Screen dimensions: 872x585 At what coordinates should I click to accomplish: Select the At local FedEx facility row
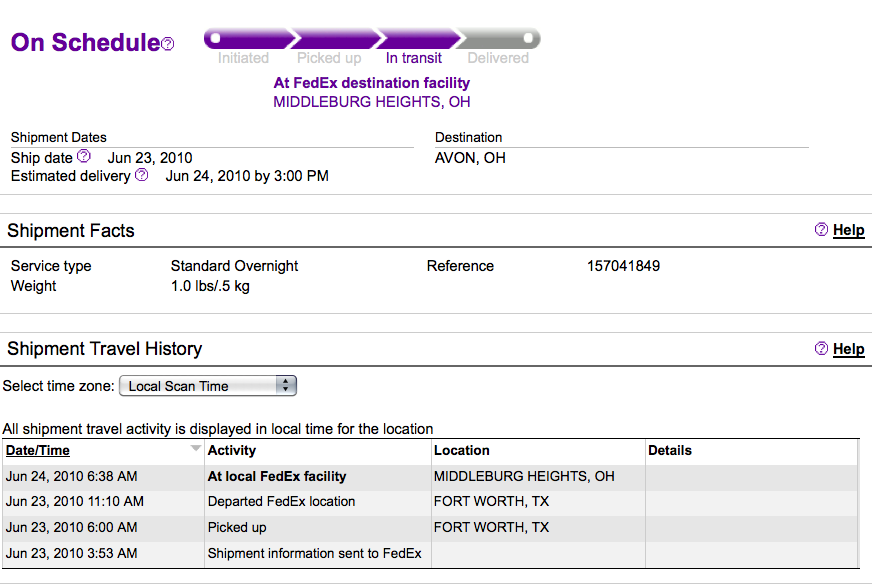tap(430, 477)
